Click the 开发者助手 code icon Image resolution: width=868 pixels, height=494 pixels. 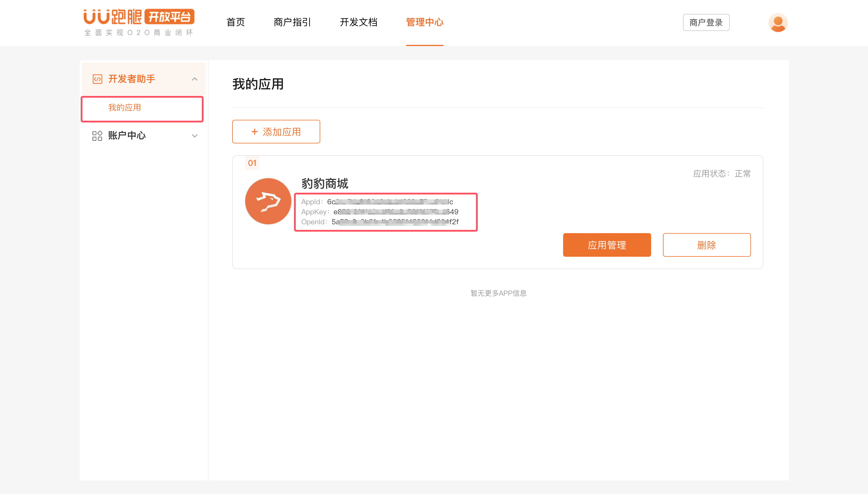97,79
